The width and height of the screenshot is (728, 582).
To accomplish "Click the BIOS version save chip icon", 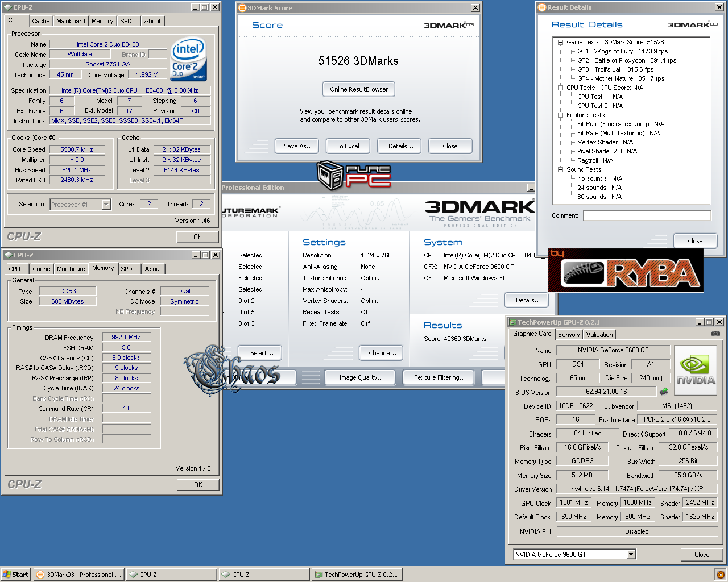I will tap(663, 392).
